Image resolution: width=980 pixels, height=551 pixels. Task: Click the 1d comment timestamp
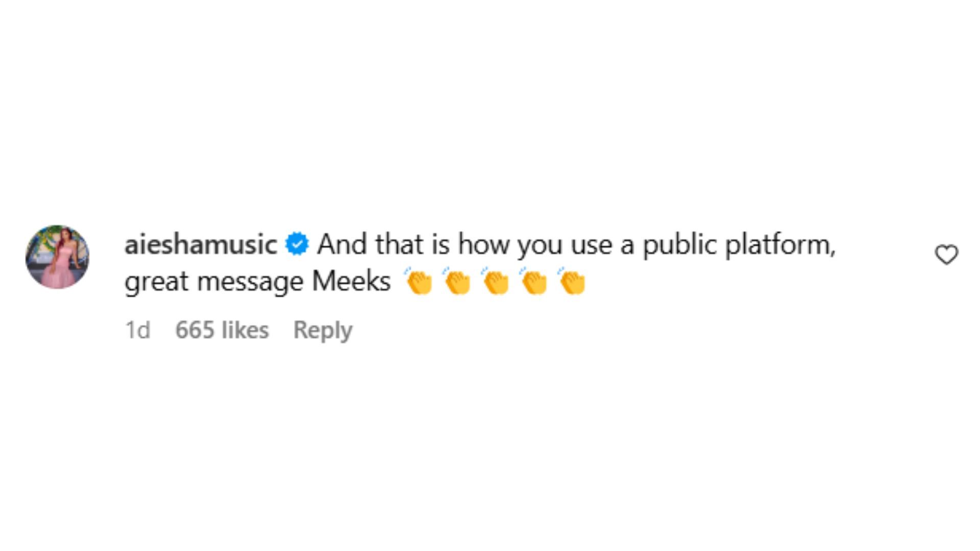point(138,330)
